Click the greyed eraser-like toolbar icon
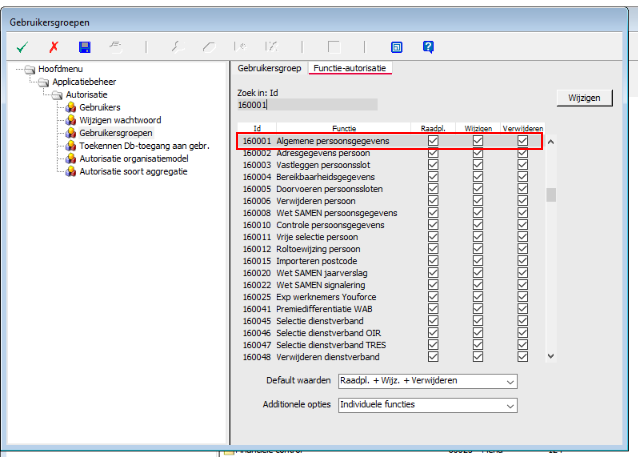Image resolution: width=638 pixels, height=457 pixels. (x=209, y=47)
